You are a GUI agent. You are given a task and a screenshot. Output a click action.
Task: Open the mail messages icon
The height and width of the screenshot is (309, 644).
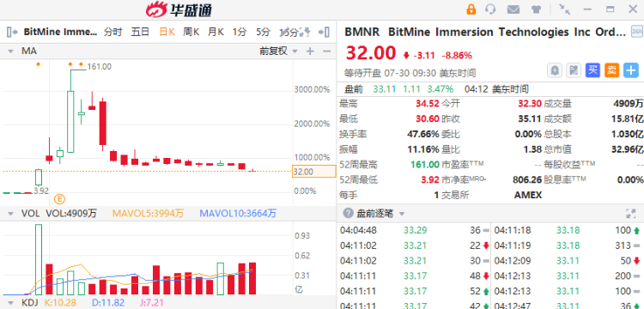click(x=513, y=9)
